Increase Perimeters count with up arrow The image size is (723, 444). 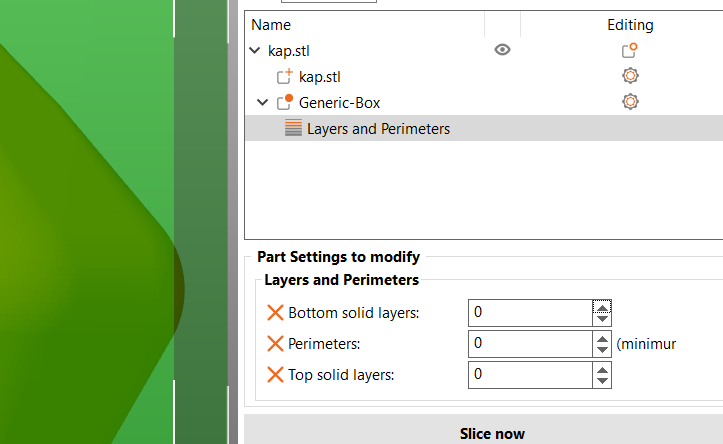click(x=602, y=338)
